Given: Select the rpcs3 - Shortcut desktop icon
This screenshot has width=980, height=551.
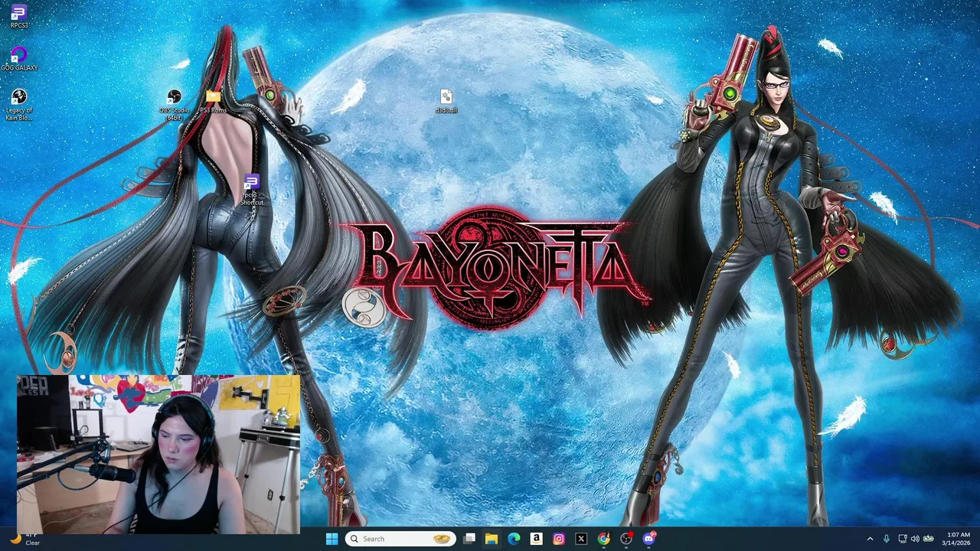Looking at the screenshot, I should 252,190.
